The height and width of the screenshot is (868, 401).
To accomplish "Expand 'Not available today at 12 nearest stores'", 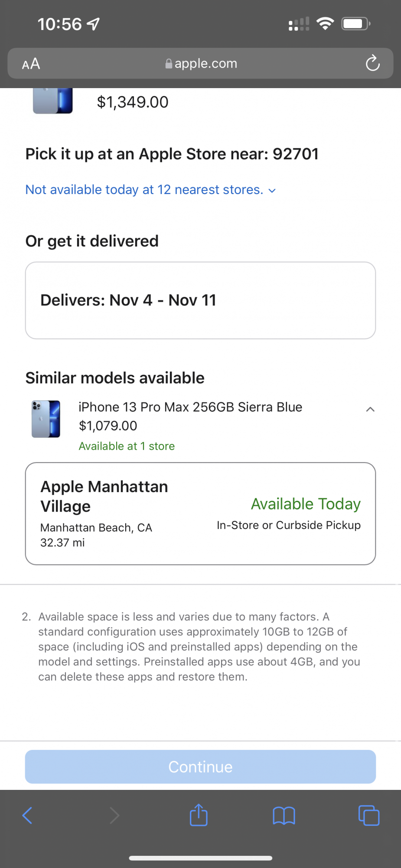I will (150, 190).
